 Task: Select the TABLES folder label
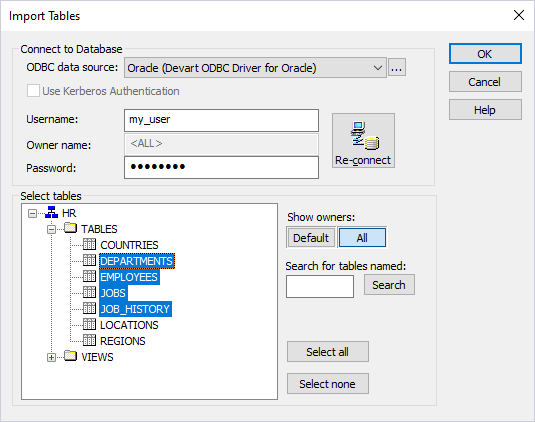[99, 229]
